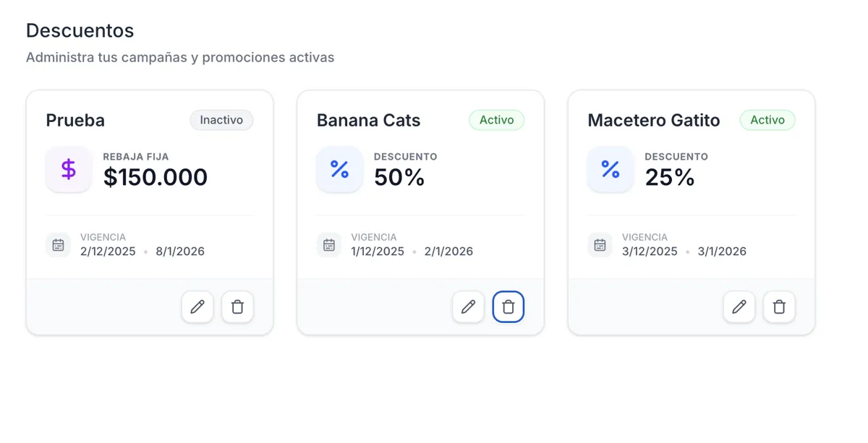Viewport: 868px width, 443px height.
Task: Click the Banana Cats calendar icon
Action: point(329,245)
